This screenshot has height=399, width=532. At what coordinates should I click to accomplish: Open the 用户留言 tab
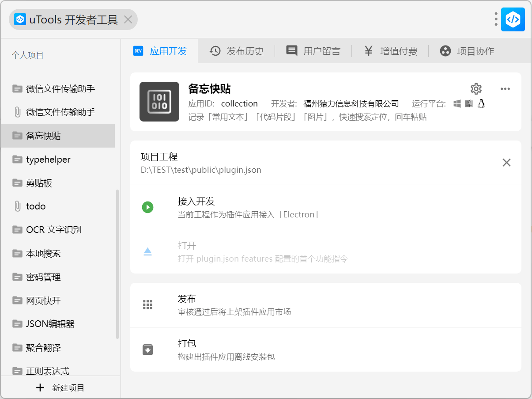coord(313,51)
